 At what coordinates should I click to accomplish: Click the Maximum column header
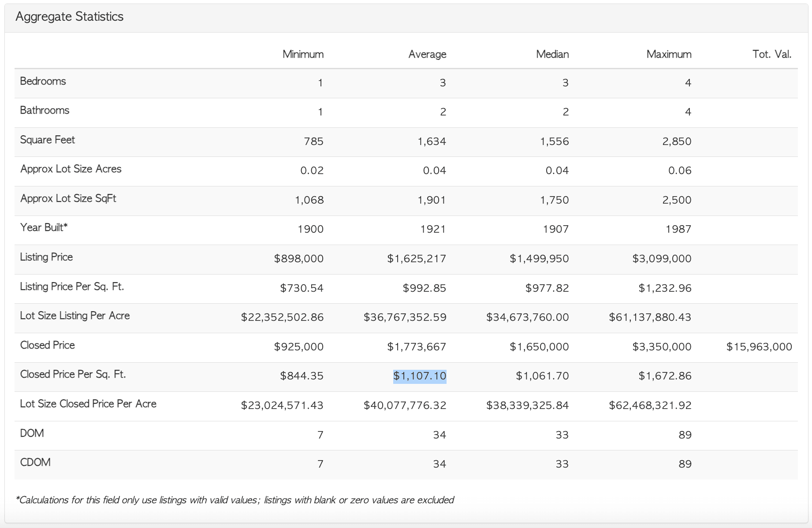pos(668,54)
